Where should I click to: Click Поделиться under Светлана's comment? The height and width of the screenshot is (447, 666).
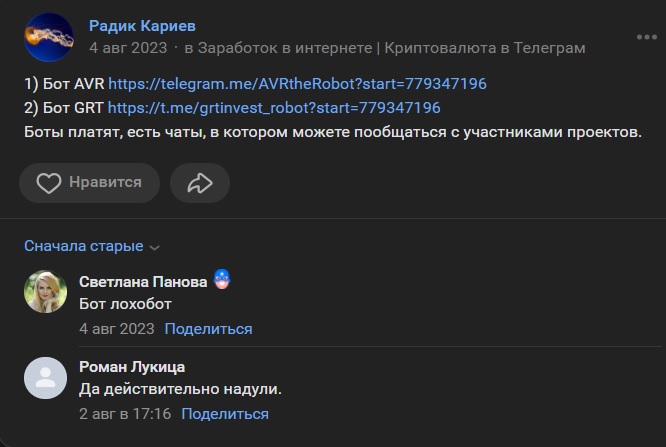tap(208, 329)
